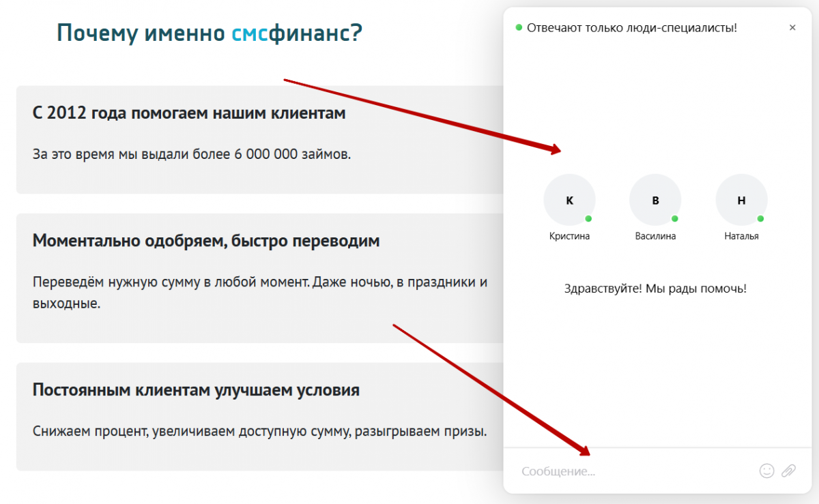The width and height of the screenshot is (819, 504).
Task: Click text about 6 000 000 займов
Action: pos(192,154)
